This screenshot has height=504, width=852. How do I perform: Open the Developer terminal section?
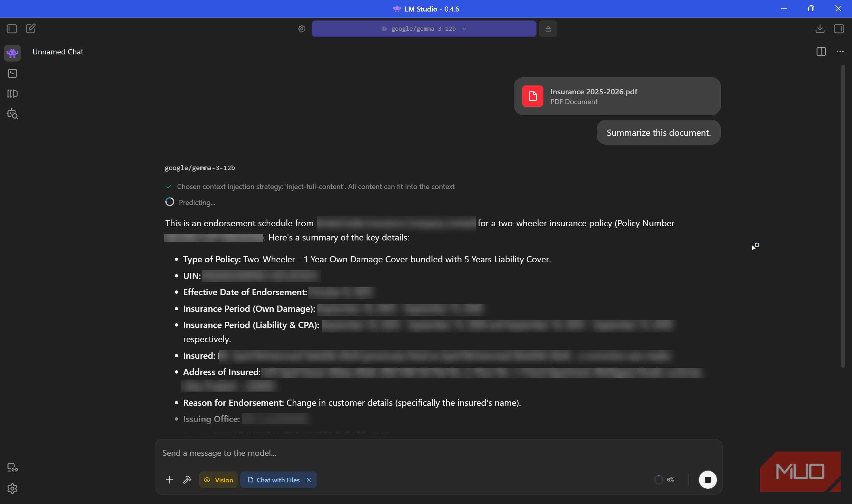click(12, 73)
